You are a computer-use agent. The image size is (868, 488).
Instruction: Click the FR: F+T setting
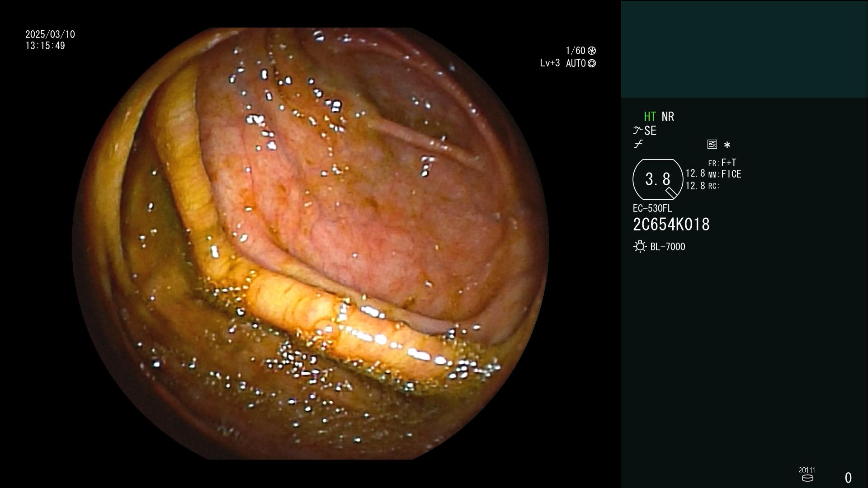[722, 163]
